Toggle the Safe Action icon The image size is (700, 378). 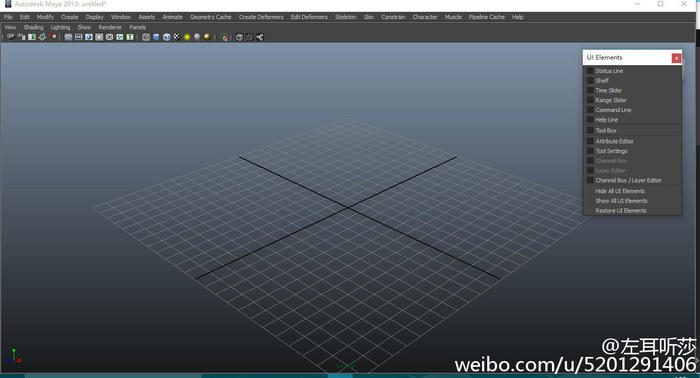click(120, 37)
